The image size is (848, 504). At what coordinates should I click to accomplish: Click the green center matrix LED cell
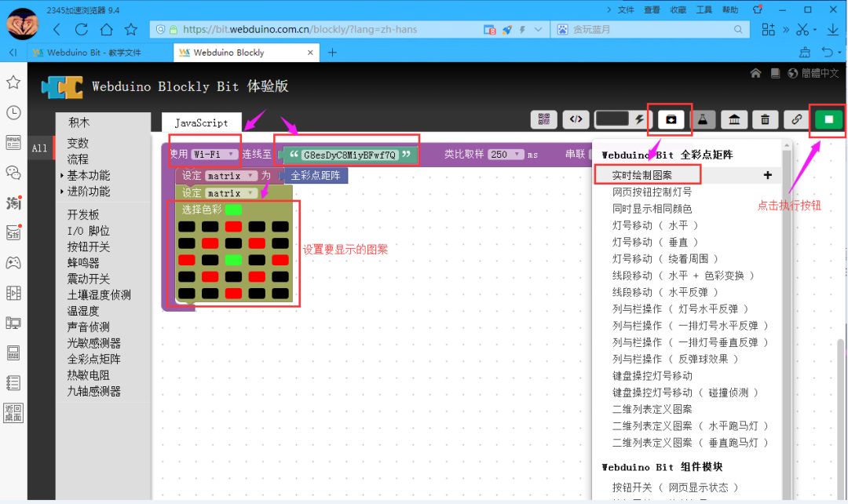coord(233,260)
